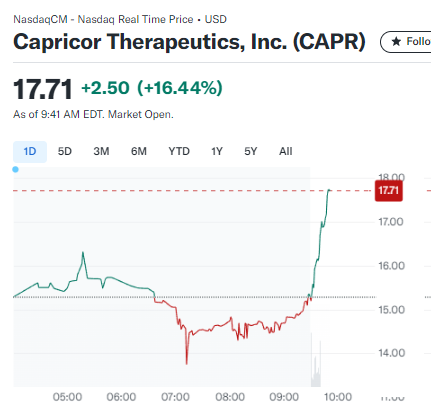The height and width of the screenshot is (412, 431).
Task: Show the All time range
Action: pyautogui.click(x=286, y=152)
